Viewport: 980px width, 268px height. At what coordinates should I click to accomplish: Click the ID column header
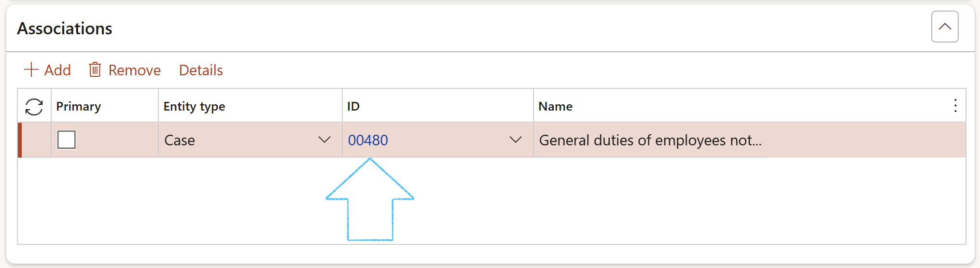(353, 106)
